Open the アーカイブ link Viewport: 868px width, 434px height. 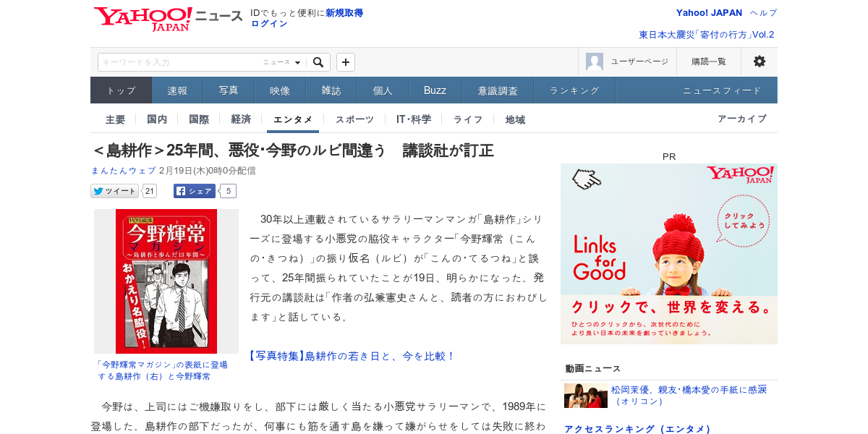(742, 119)
